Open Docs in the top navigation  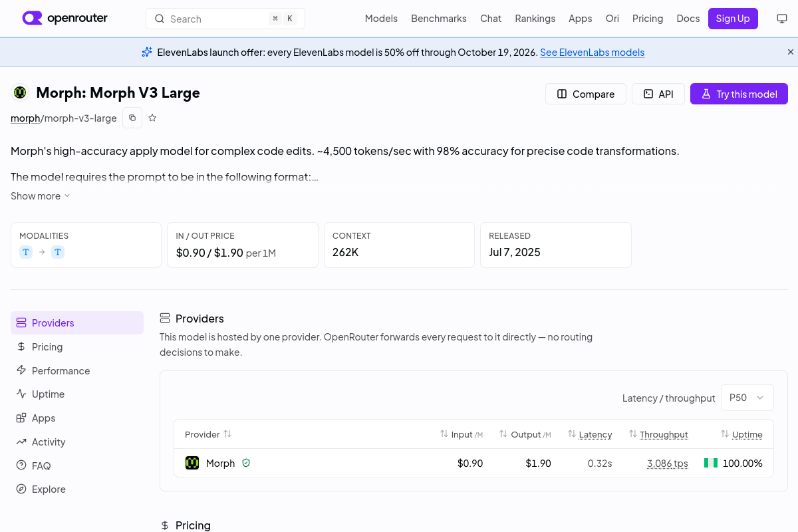point(688,19)
